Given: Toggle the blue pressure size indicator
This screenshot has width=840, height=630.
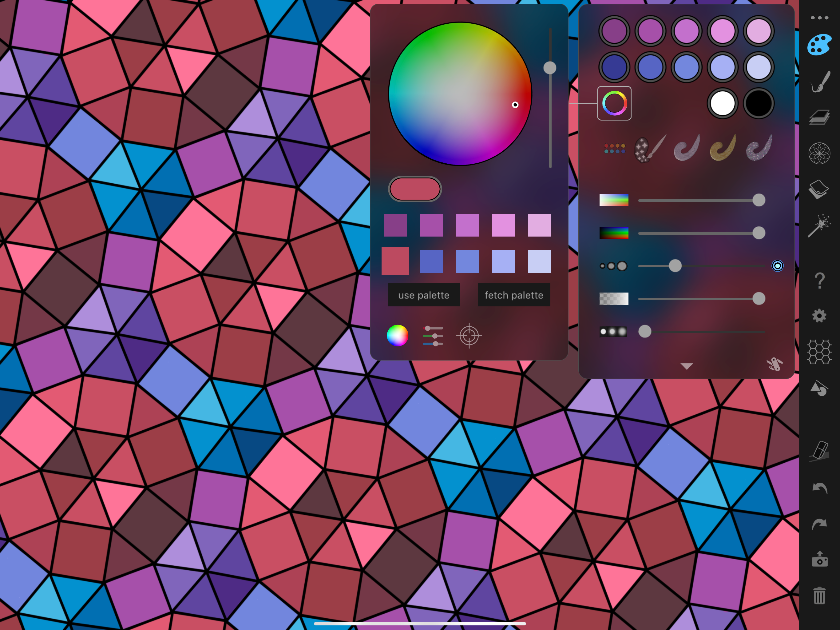Looking at the screenshot, I should 777,266.
